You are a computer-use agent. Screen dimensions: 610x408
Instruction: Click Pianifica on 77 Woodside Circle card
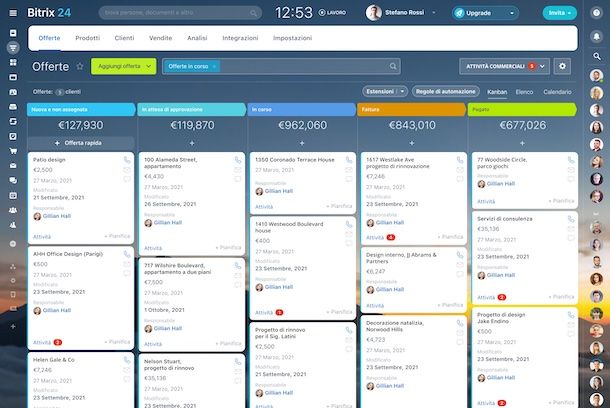tap(561, 201)
